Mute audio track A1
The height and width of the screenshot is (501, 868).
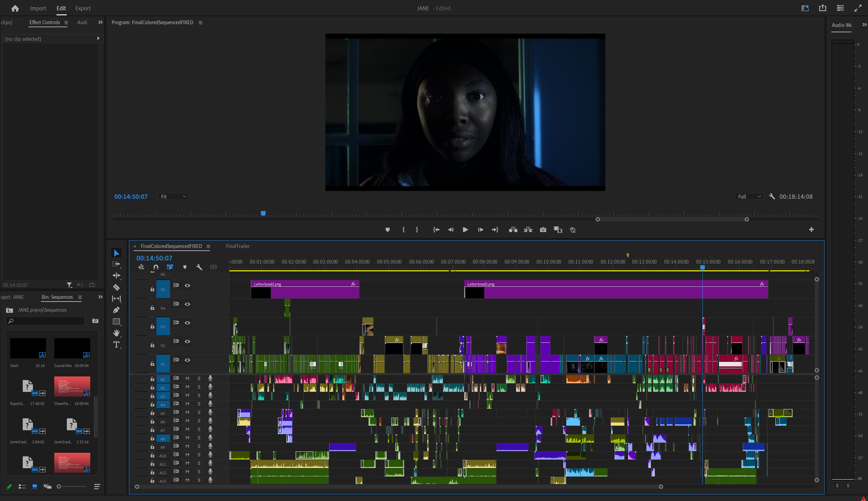coord(187,379)
